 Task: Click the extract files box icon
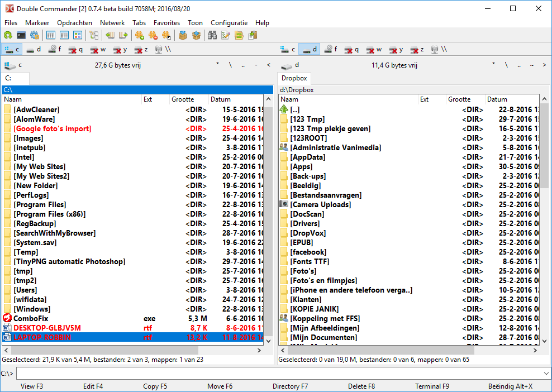196,35
